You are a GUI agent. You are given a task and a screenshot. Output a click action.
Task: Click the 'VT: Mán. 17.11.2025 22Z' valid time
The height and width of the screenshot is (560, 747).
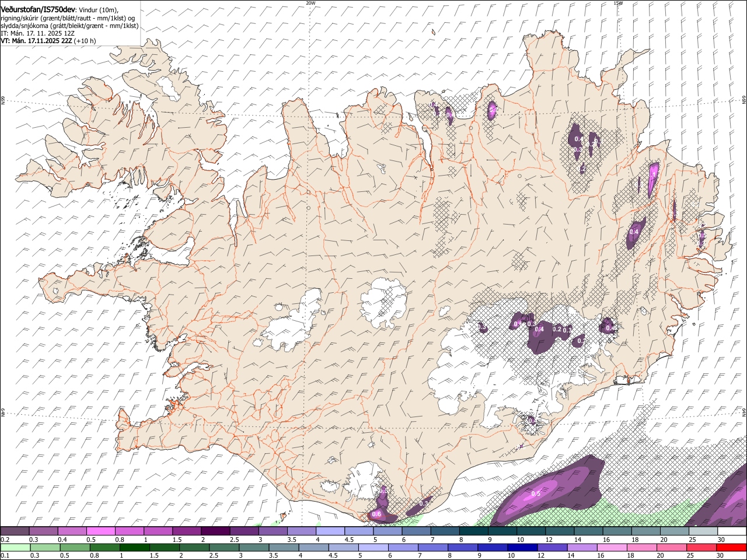(x=36, y=41)
